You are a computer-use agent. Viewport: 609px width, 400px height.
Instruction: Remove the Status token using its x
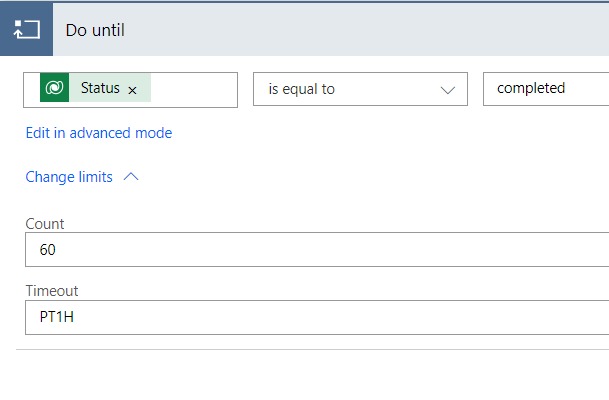[132, 89]
